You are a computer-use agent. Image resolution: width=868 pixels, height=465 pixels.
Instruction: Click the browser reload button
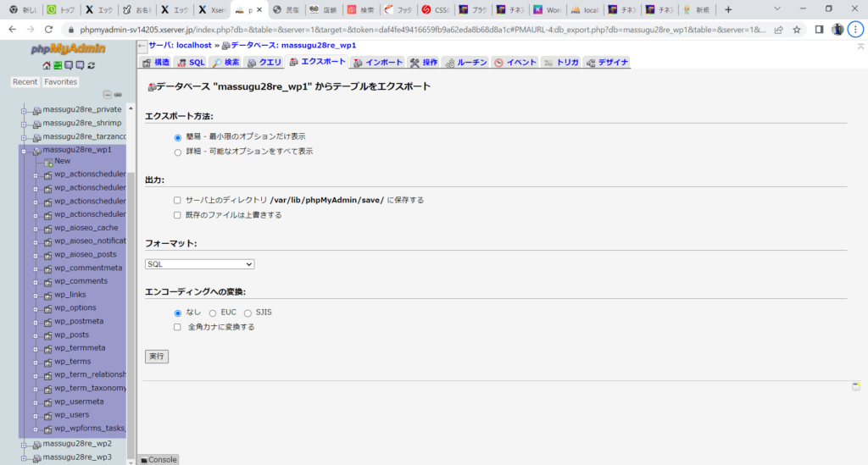[x=48, y=30]
